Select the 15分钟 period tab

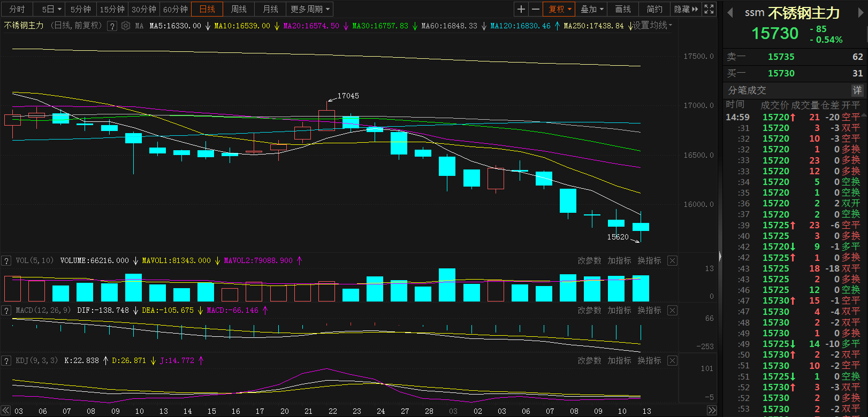click(x=112, y=9)
